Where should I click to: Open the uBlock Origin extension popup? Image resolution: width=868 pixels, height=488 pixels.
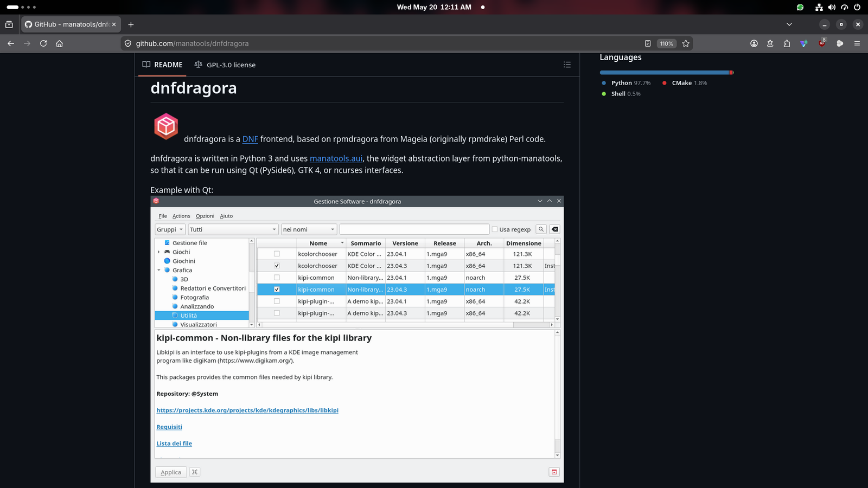pyautogui.click(x=822, y=43)
